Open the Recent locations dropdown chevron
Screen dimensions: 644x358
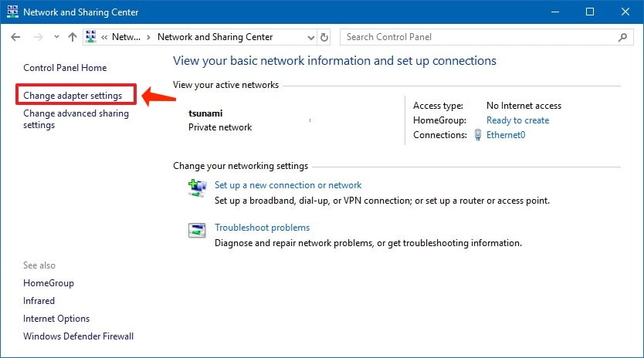(56, 37)
